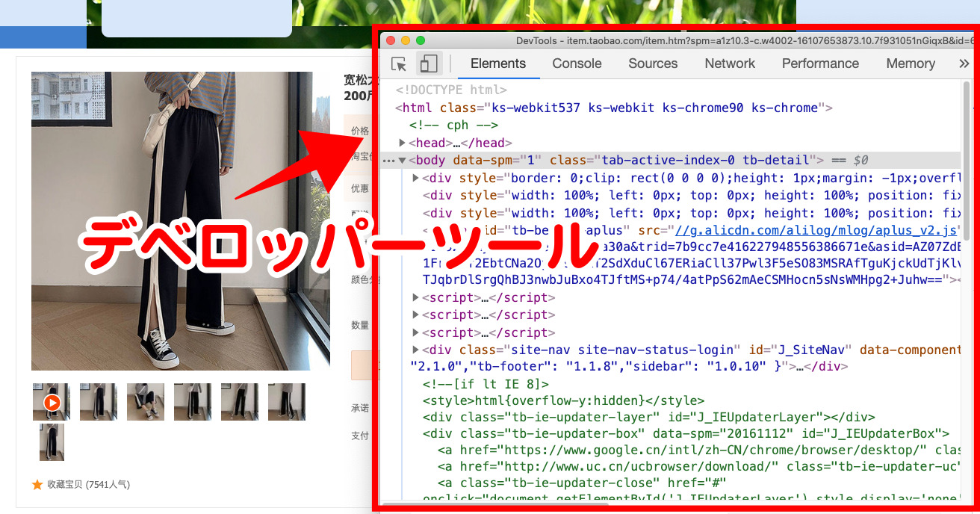Viewport: 980px width, 514px height.
Task: Expand the third collapsed <script> node
Action: tap(416, 332)
